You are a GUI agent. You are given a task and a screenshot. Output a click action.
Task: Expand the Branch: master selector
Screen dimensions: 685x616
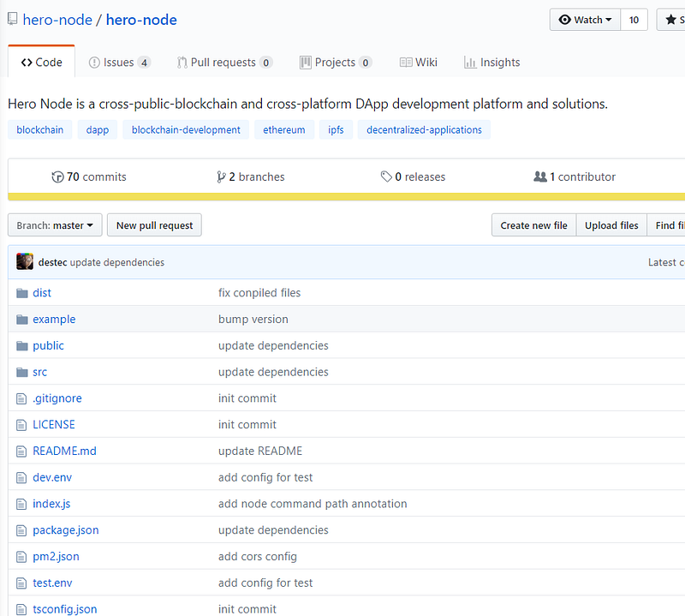coord(55,225)
